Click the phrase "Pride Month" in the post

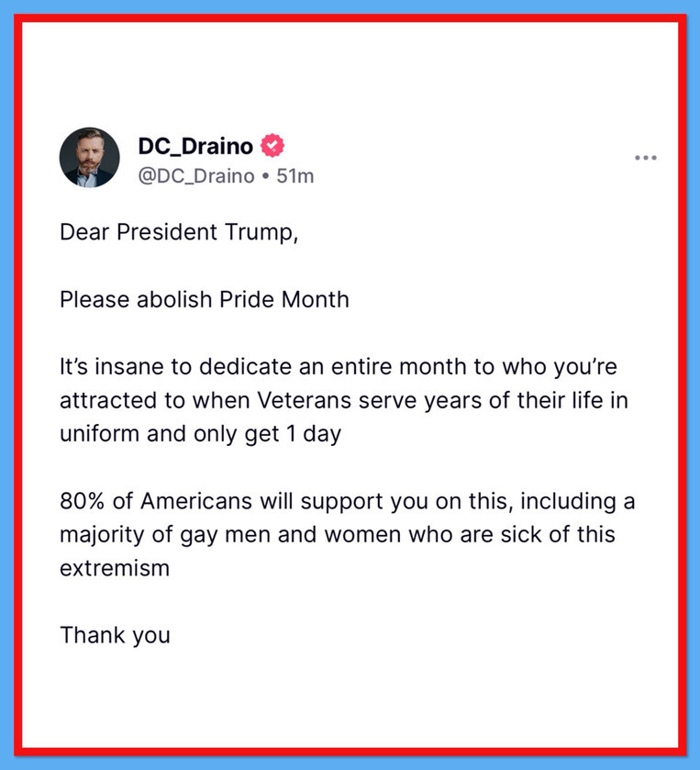tap(284, 299)
